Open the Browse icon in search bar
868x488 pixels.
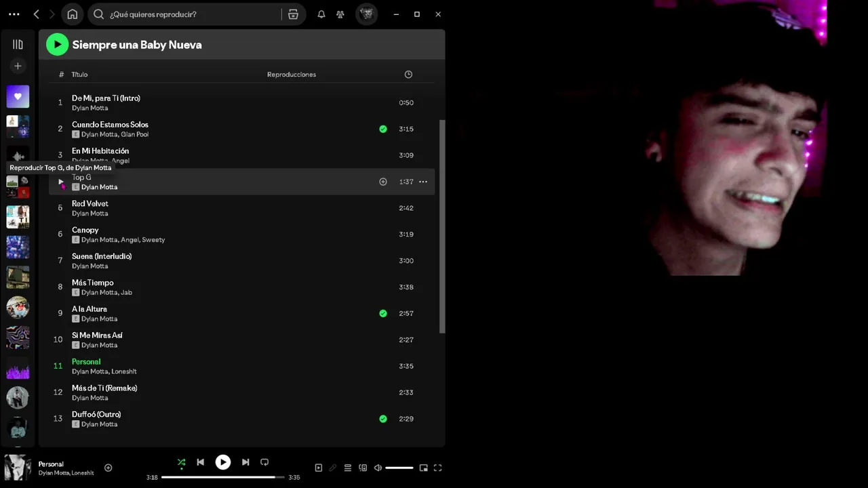[x=293, y=14]
